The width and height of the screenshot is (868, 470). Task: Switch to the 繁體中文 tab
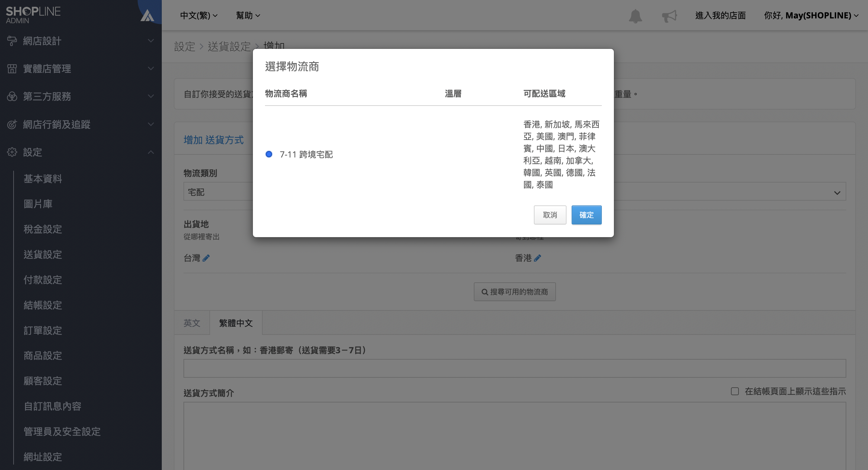236,323
